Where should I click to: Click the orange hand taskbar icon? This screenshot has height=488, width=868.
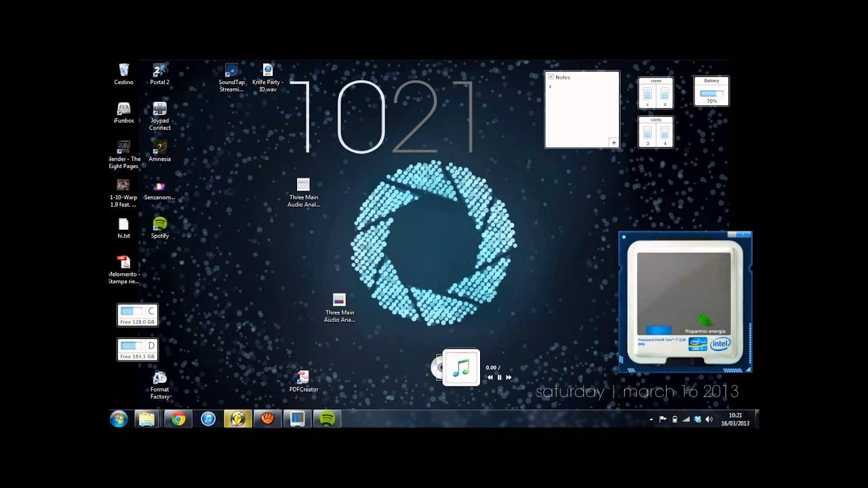pos(267,420)
